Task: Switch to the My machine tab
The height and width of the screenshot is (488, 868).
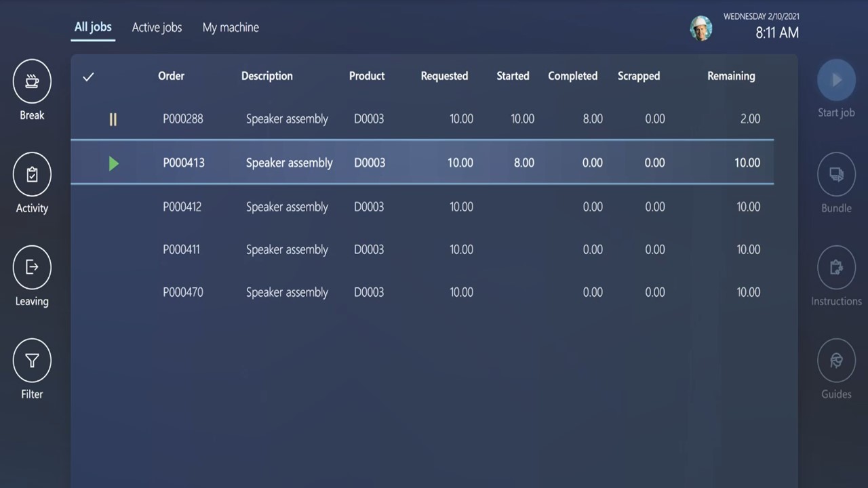Action: [x=231, y=27]
